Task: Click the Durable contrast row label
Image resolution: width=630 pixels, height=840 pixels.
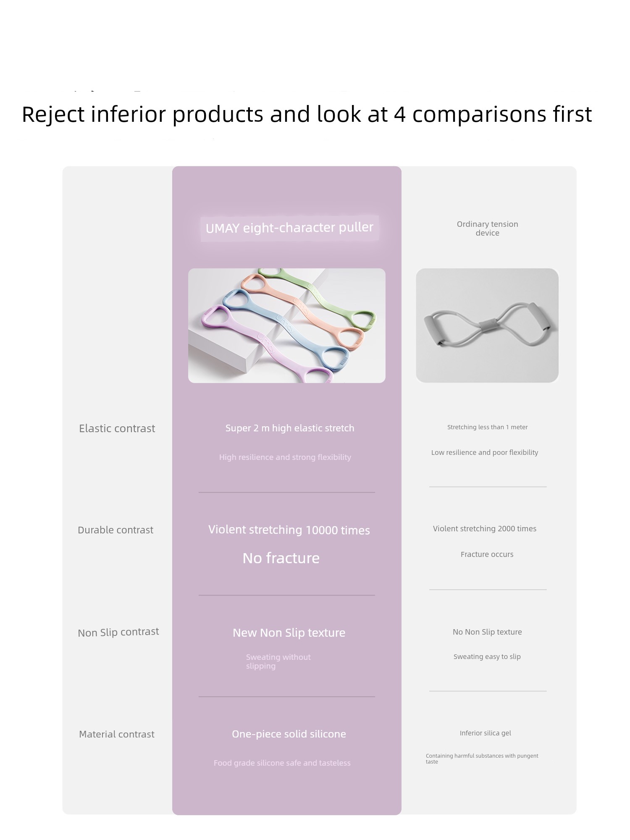Action: 115,530
